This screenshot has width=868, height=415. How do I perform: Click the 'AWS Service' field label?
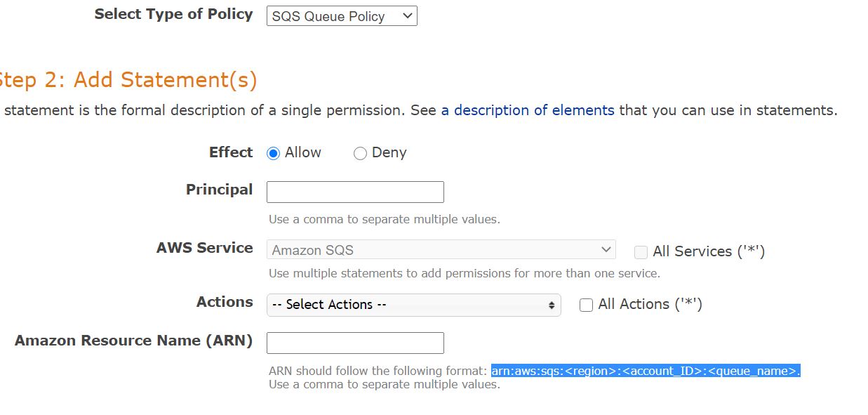point(204,248)
